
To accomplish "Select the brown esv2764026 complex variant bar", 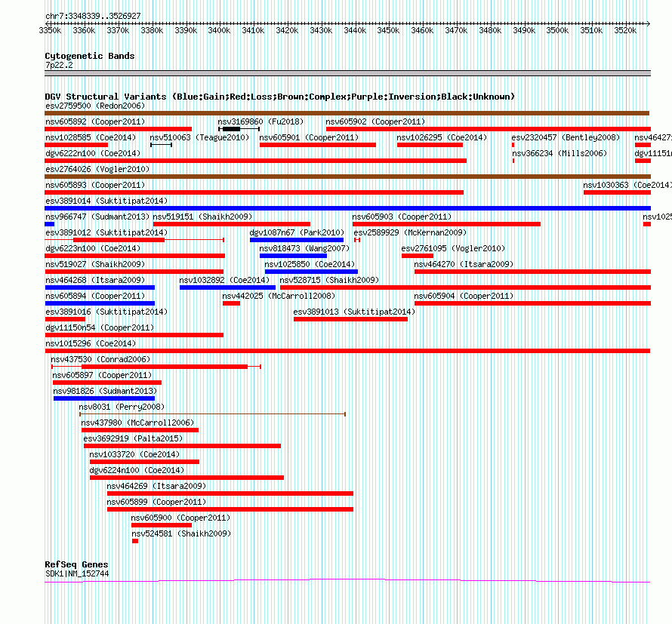I will pyautogui.click(x=347, y=177).
